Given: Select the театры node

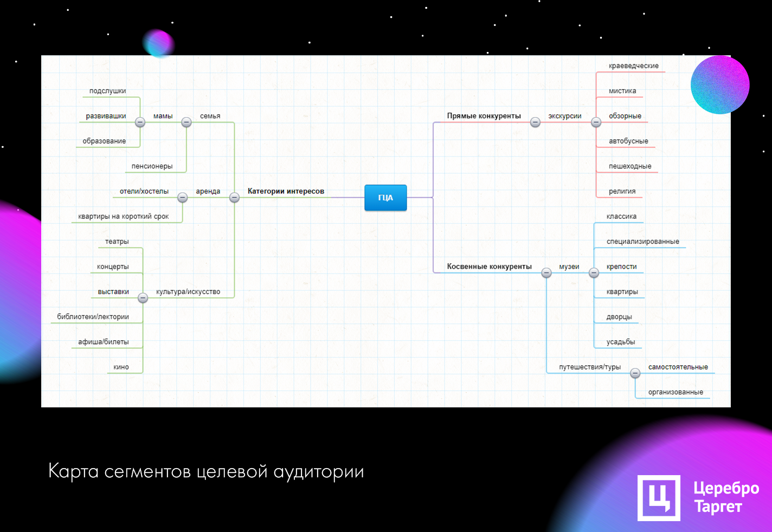Looking at the screenshot, I should [117, 242].
